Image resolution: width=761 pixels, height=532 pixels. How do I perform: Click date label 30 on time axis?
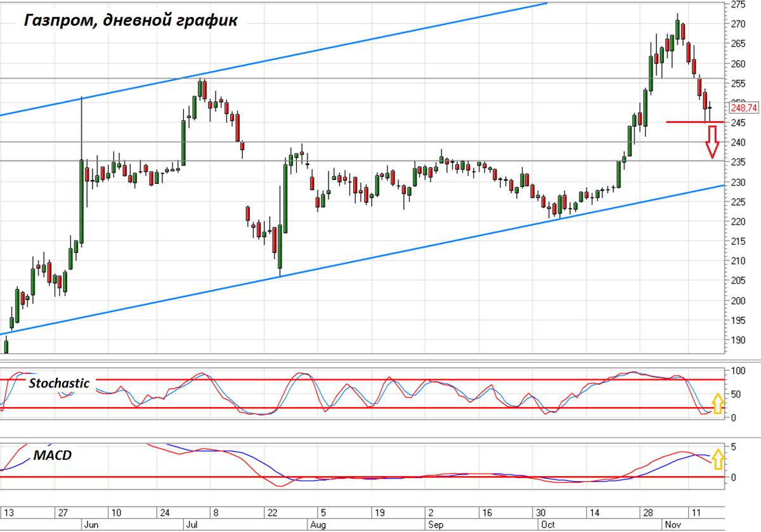pyautogui.click(x=540, y=512)
